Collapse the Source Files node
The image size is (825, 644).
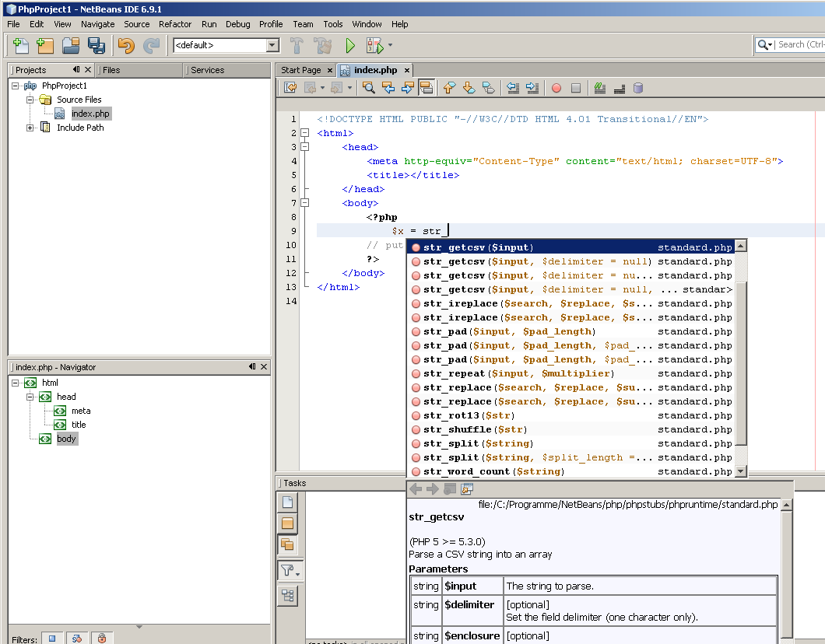pos(30,100)
